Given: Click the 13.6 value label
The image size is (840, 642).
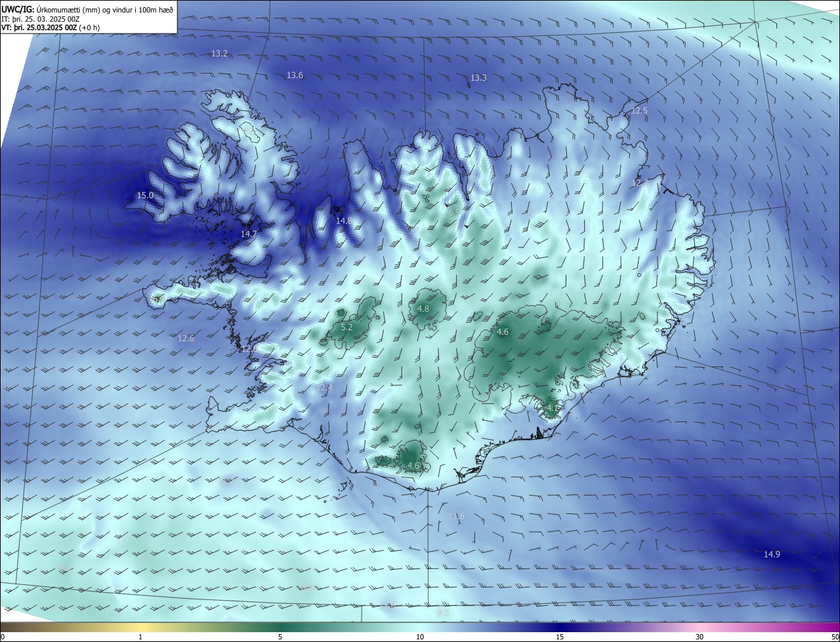Looking at the screenshot, I should (295, 75).
